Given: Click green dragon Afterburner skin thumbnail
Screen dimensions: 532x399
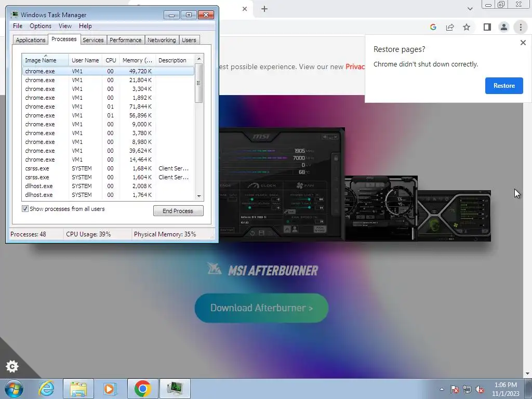Looking at the screenshot, I should pyautogui.click(x=454, y=216).
